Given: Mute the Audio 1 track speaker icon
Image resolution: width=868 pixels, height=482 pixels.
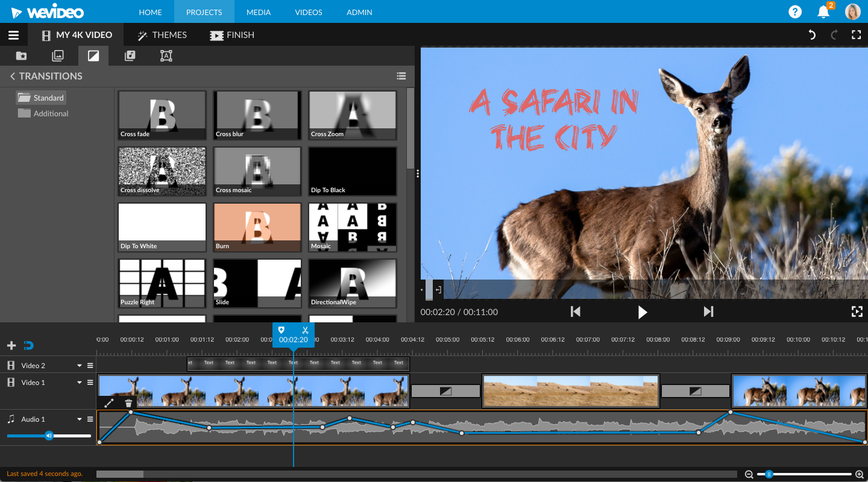Looking at the screenshot, I should [x=49, y=436].
